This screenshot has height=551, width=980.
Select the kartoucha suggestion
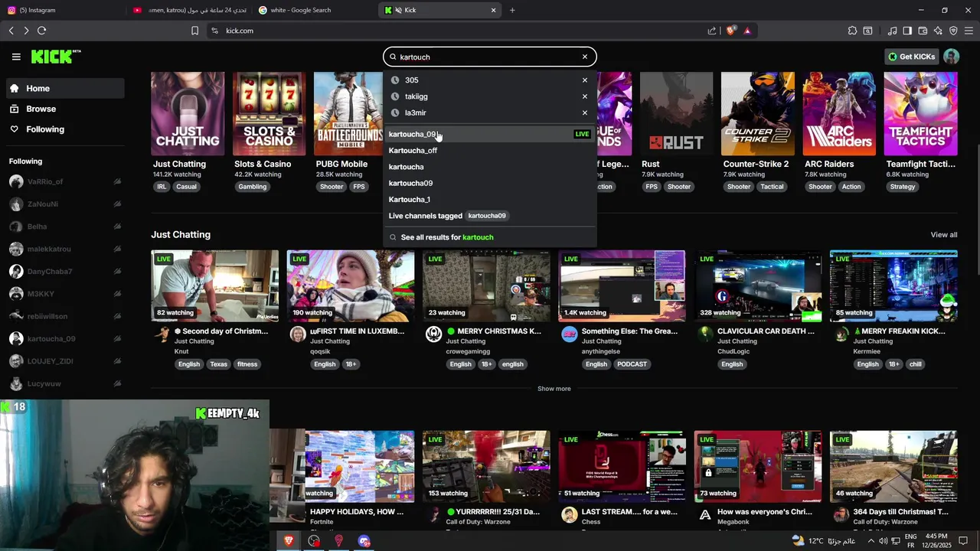489,167
